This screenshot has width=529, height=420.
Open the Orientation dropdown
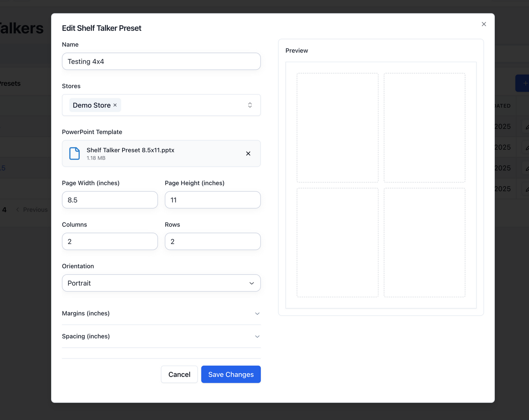coord(161,283)
